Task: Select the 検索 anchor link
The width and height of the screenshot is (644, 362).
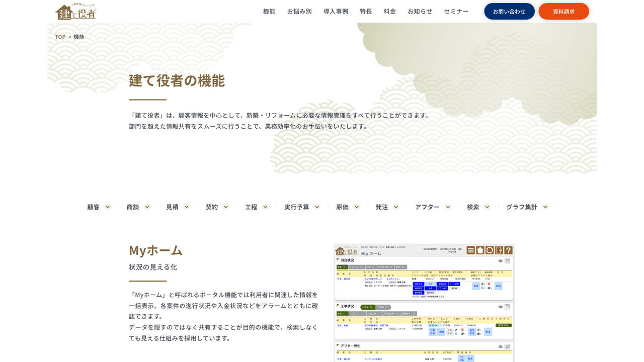Action: (478, 207)
